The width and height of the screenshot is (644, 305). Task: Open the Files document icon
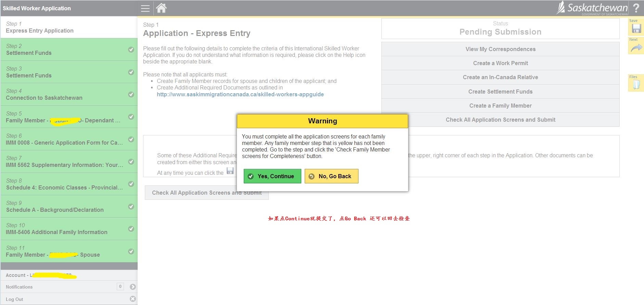636,84
